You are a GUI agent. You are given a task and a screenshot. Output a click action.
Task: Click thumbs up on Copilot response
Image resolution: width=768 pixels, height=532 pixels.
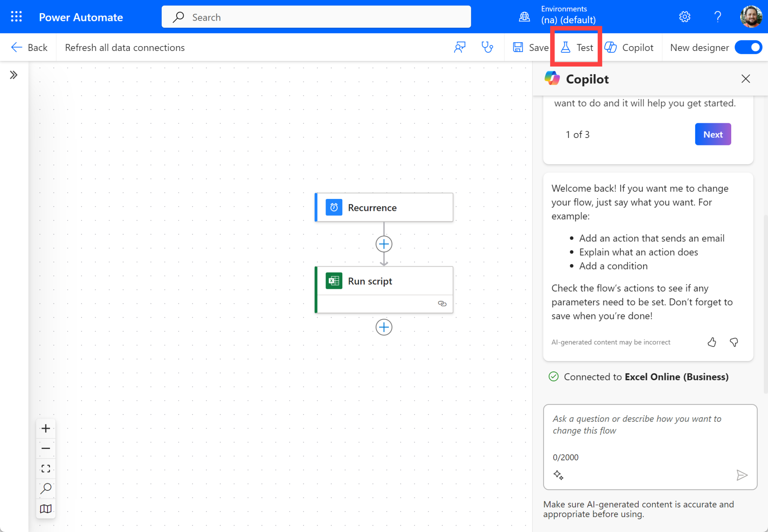pyautogui.click(x=712, y=342)
